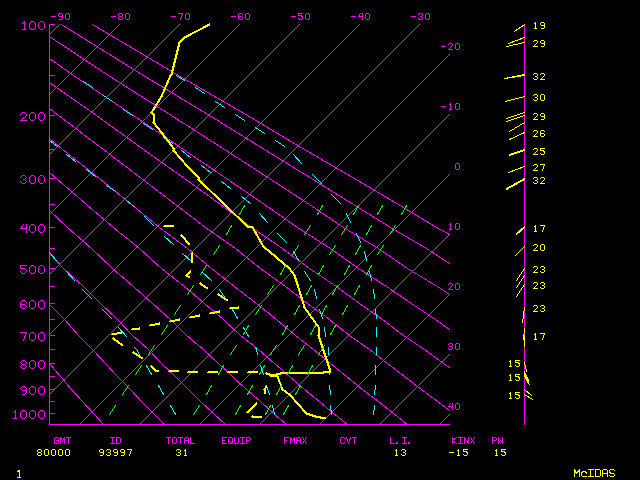Click the 40 isotherm label on right
Viewport: 640px width, 480px height.
(x=454, y=407)
